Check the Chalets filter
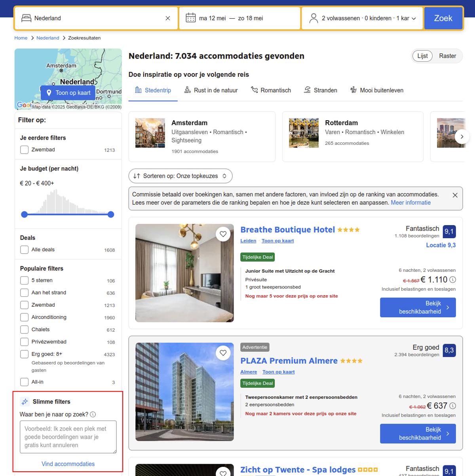The width and height of the screenshot is (475, 476). 24,330
